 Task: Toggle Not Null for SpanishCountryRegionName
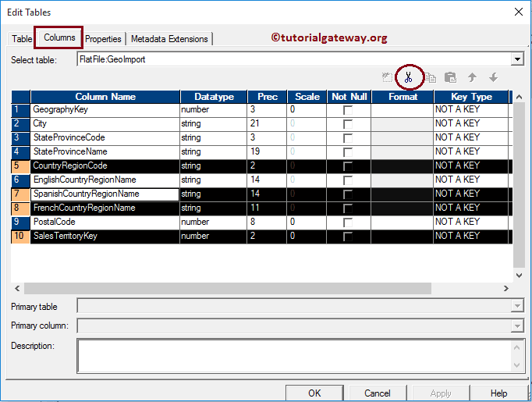click(348, 194)
